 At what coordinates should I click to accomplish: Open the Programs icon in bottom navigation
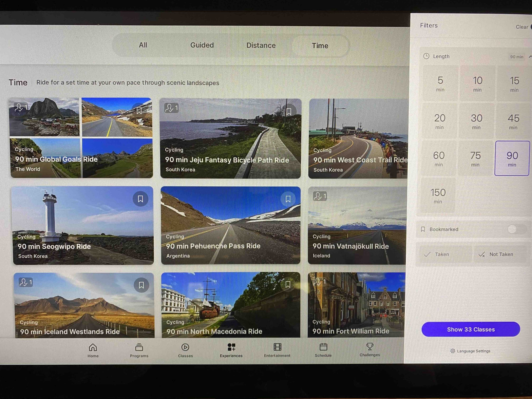click(x=139, y=347)
